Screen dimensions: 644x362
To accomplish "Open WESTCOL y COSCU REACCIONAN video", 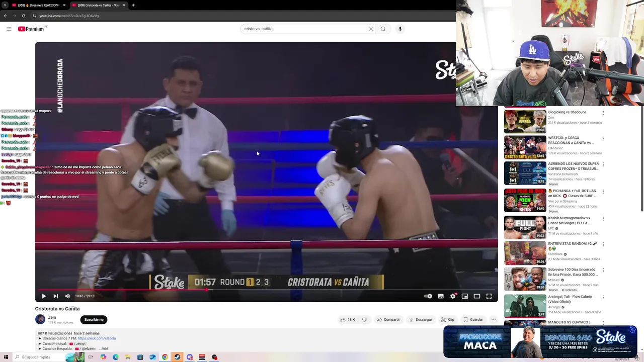I will point(525,148).
